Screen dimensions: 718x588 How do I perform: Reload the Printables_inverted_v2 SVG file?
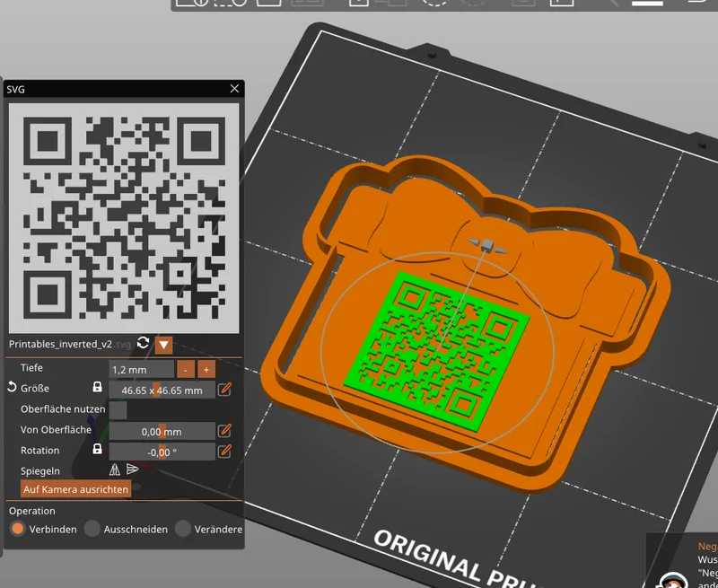coord(143,343)
